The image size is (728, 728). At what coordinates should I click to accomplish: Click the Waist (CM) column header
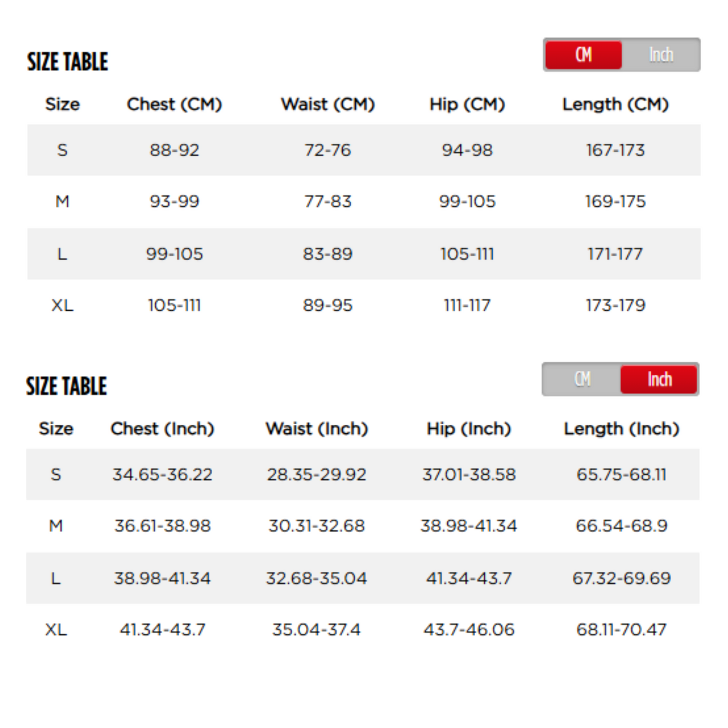click(x=327, y=104)
